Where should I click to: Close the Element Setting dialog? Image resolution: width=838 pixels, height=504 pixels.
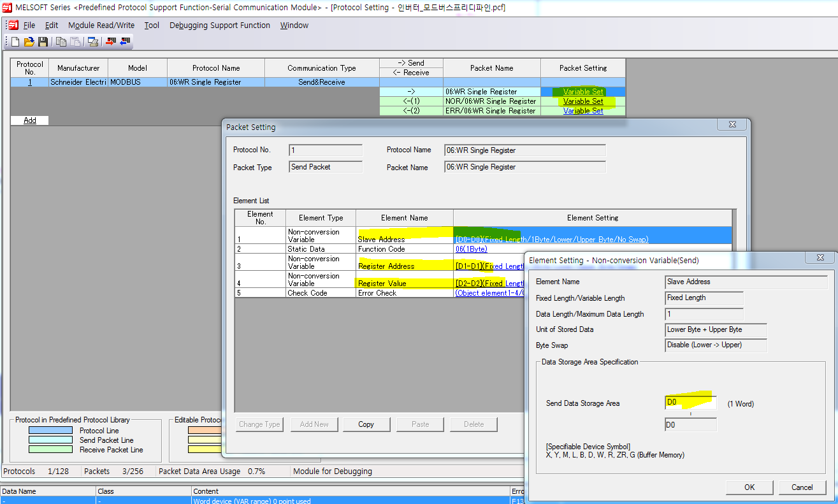[821, 258]
